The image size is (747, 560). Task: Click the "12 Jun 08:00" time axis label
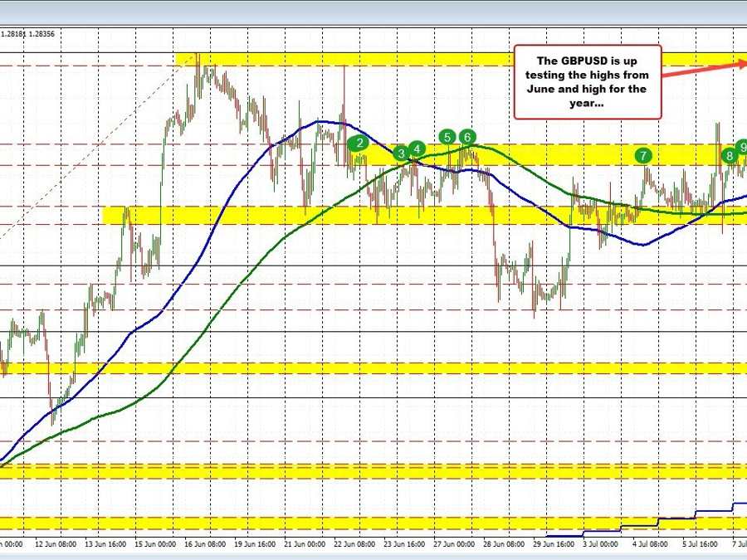[x=56, y=543]
